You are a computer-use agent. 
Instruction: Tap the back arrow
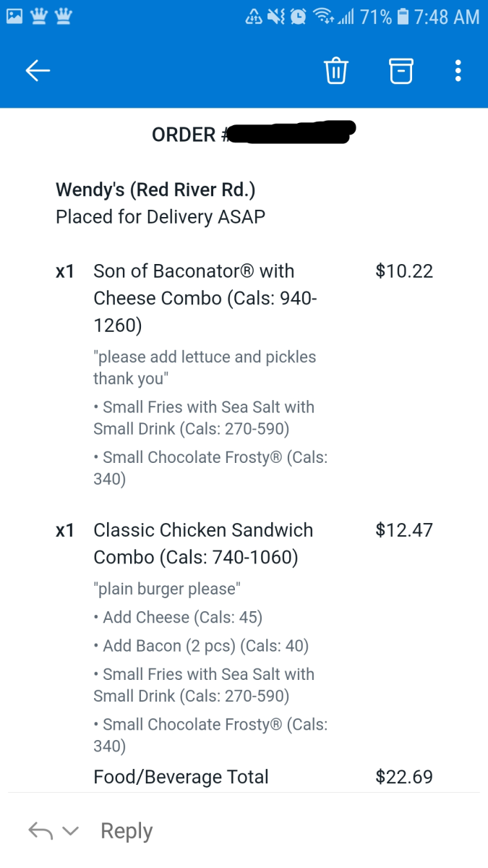click(38, 70)
